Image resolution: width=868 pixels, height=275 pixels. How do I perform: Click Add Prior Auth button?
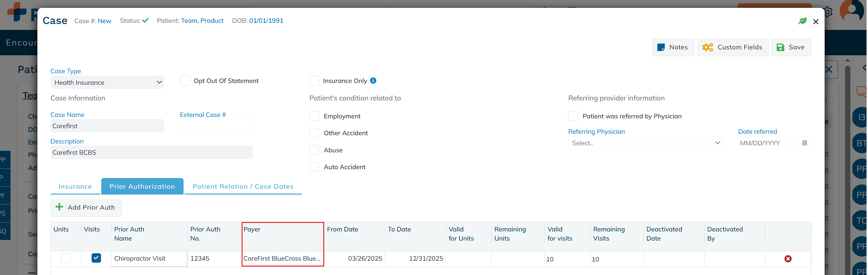[86, 208]
